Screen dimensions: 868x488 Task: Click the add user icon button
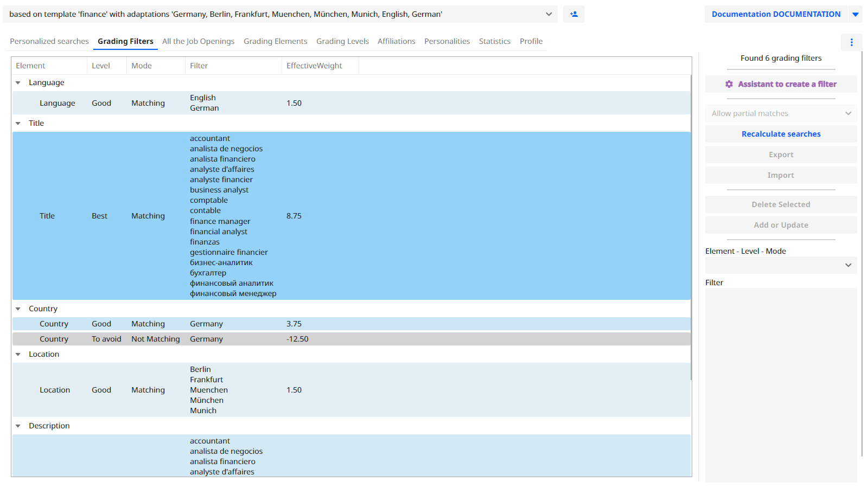(x=573, y=14)
